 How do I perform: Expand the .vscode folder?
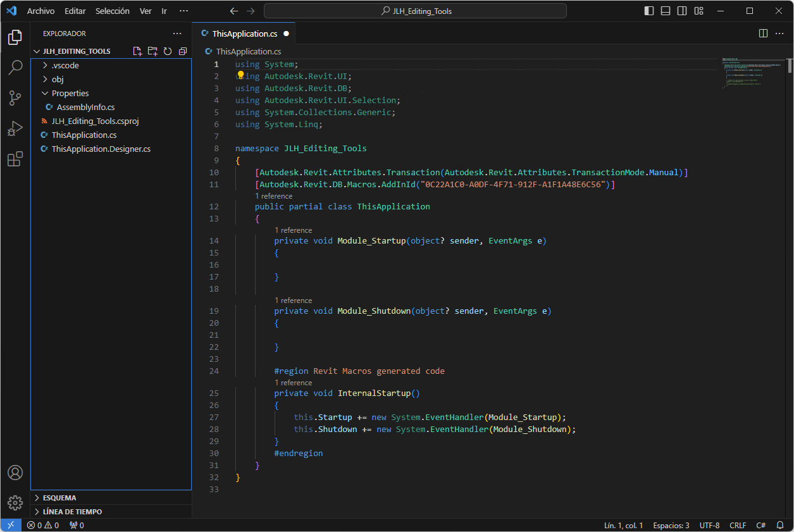pos(65,65)
